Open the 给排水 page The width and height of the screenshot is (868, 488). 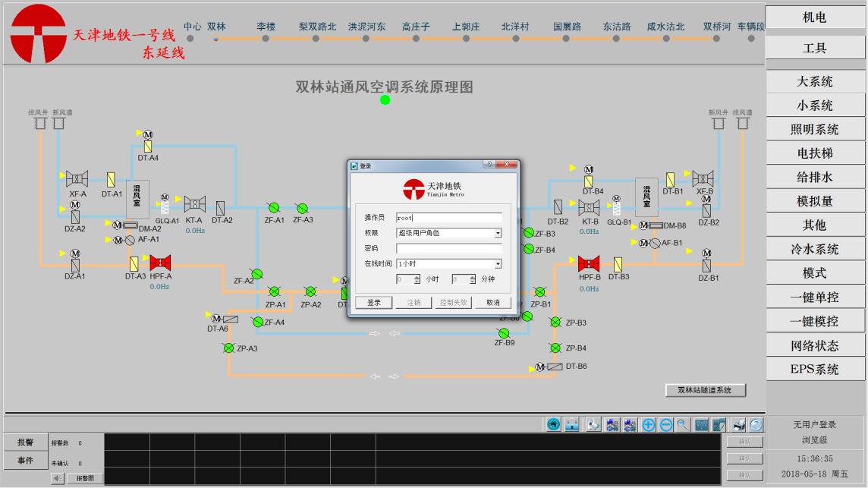click(x=815, y=178)
